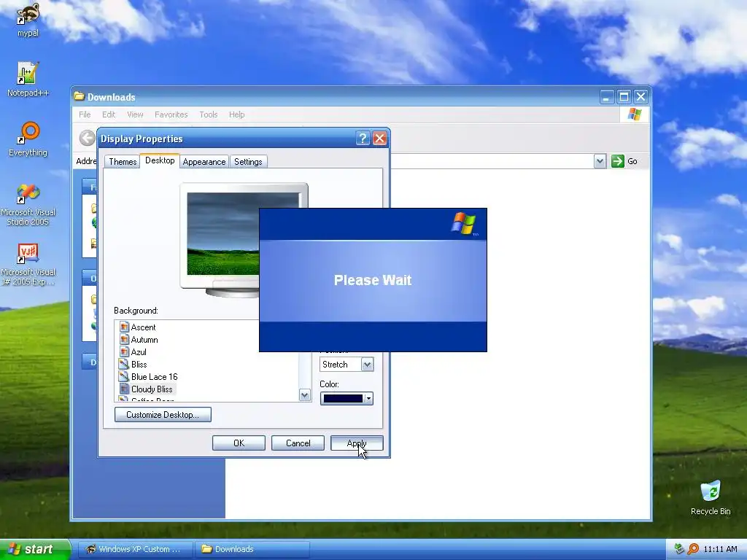Open the File menu in Downloads

pyautogui.click(x=85, y=114)
